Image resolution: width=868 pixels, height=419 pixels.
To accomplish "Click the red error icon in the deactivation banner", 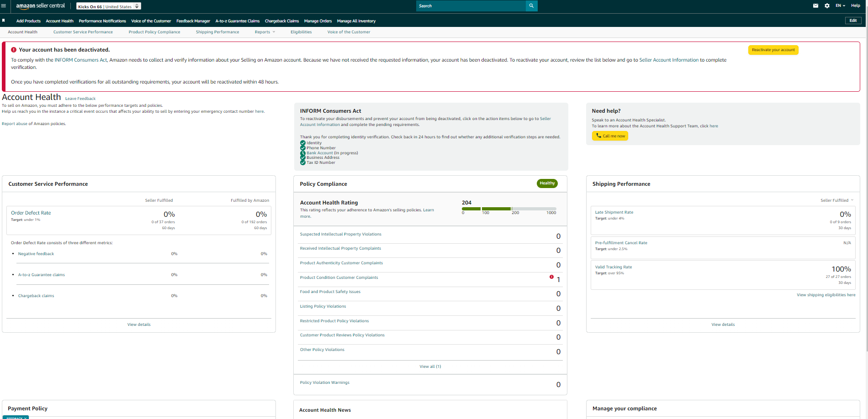I will point(14,50).
